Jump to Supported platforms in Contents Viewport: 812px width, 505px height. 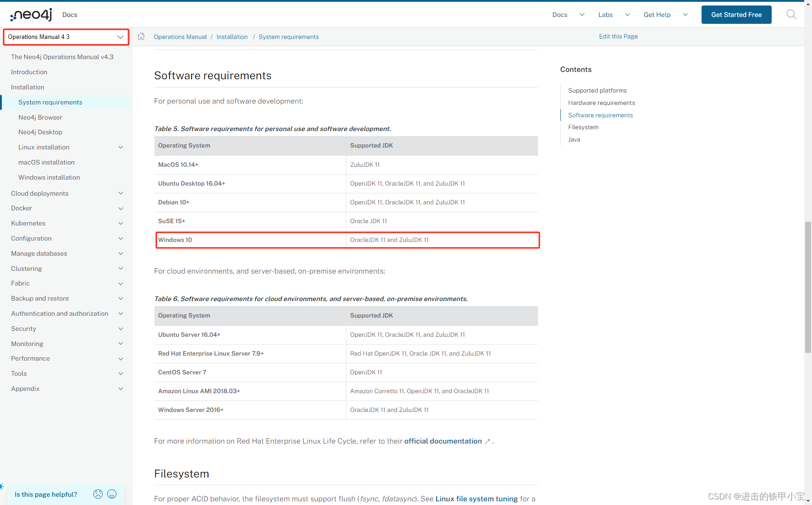click(597, 91)
